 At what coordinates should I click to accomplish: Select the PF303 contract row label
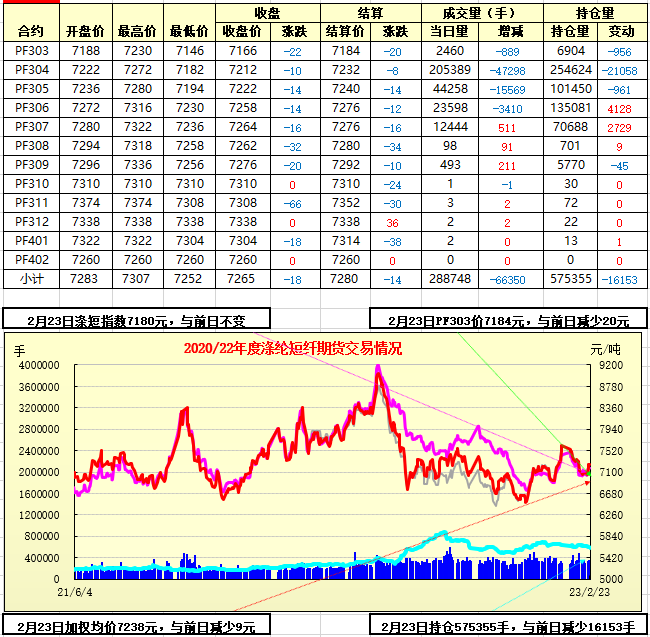(x=31, y=50)
